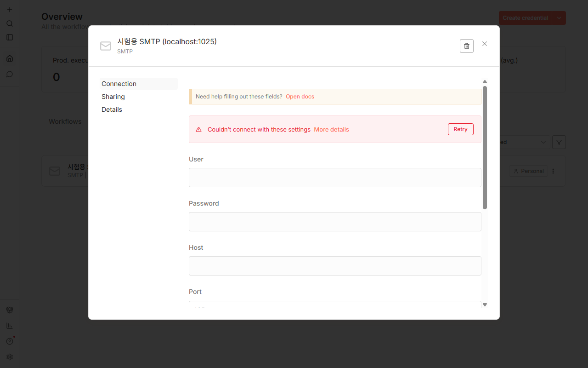Click the mail icon on background credential row

click(55, 171)
